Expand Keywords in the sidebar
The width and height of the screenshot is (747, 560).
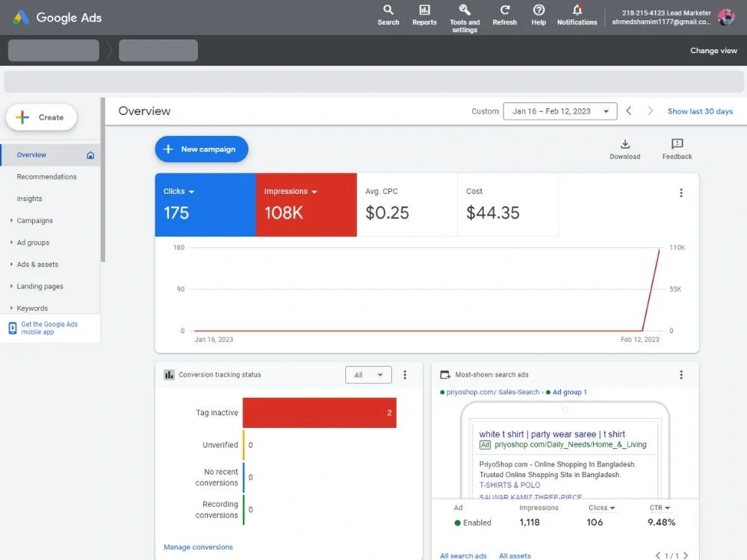(x=11, y=308)
